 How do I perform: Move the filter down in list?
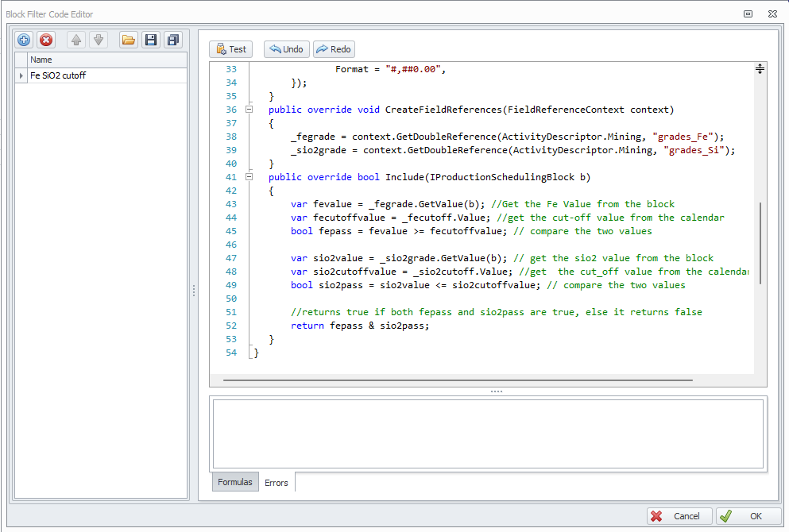click(x=98, y=40)
